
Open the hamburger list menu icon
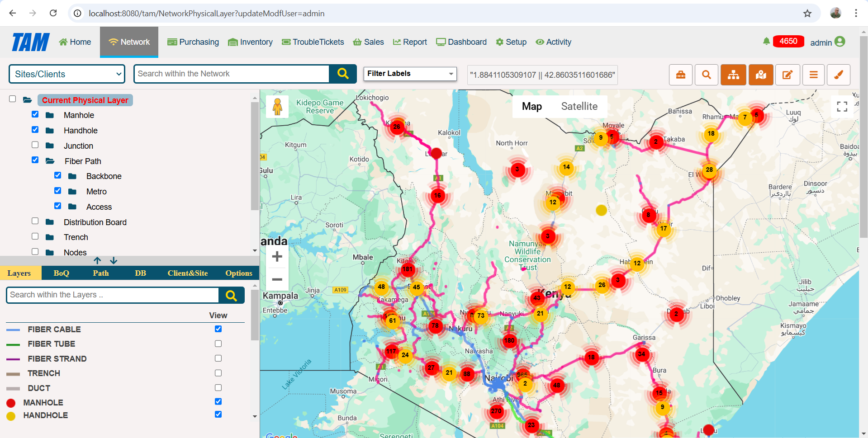pos(813,75)
